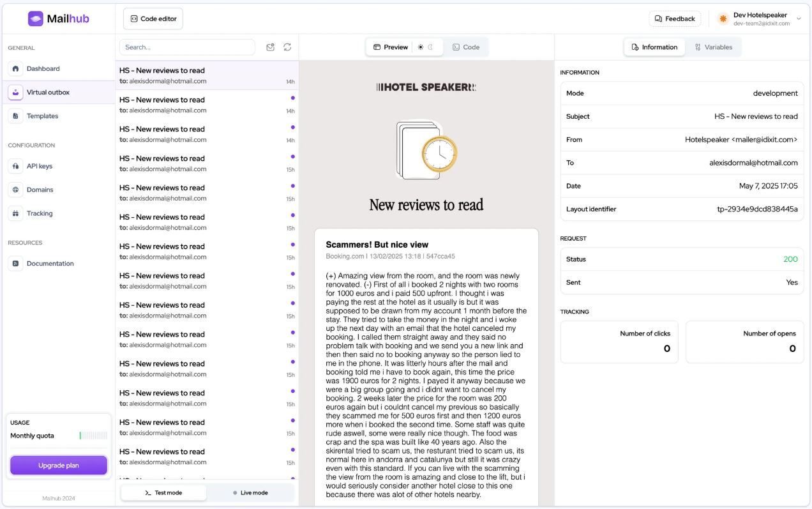
Task: Open the first email sent 14h ago
Action: tap(207, 75)
